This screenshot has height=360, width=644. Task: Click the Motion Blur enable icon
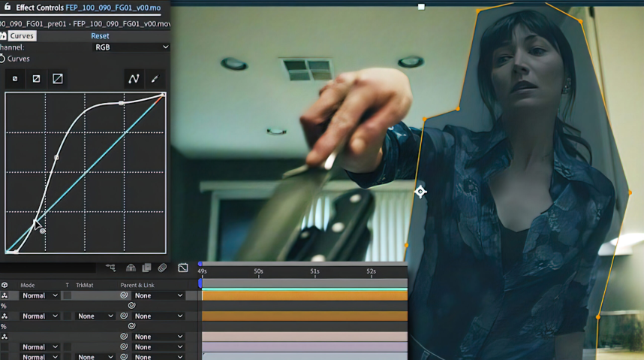point(162,268)
